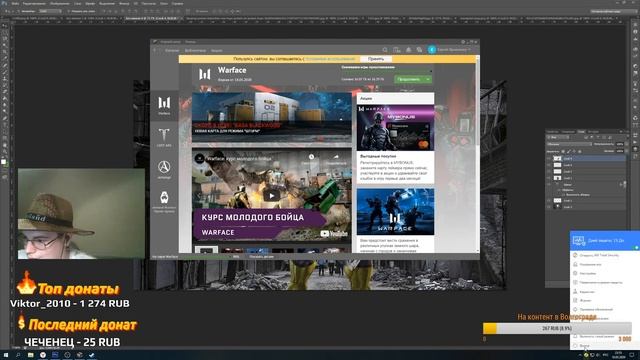Viewport: 640px width, 360px height.
Task: Select the Warface icon in launcher sidebar
Action: pyautogui.click(x=164, y=105)
